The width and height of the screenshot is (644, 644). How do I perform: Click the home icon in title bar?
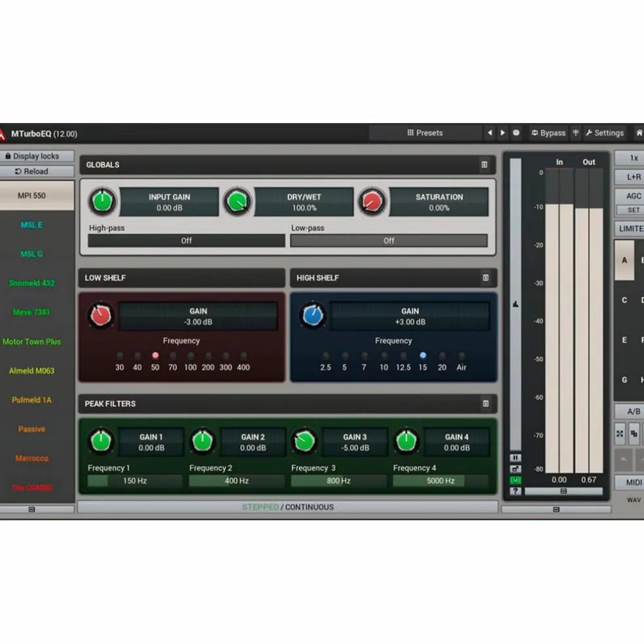(x=639, y=133)
